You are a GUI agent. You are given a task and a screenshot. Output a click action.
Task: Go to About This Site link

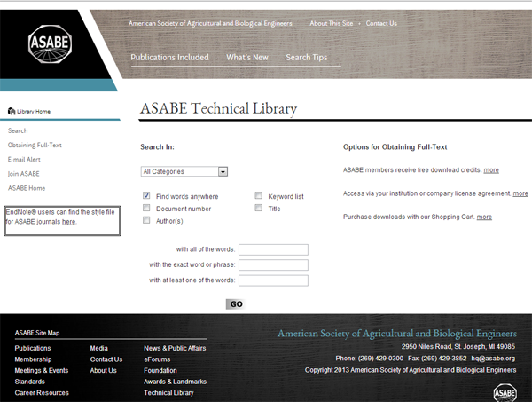coord(331,23)
